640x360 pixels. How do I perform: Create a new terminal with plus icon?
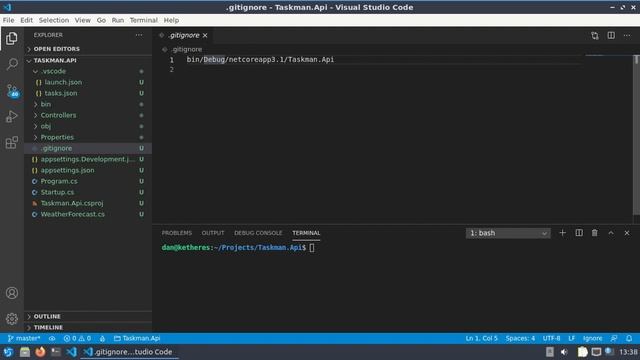tap(562, 233)
